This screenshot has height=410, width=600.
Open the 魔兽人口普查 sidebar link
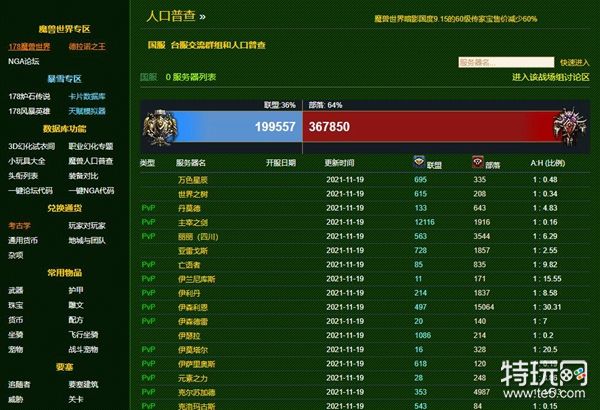[91, 161]
